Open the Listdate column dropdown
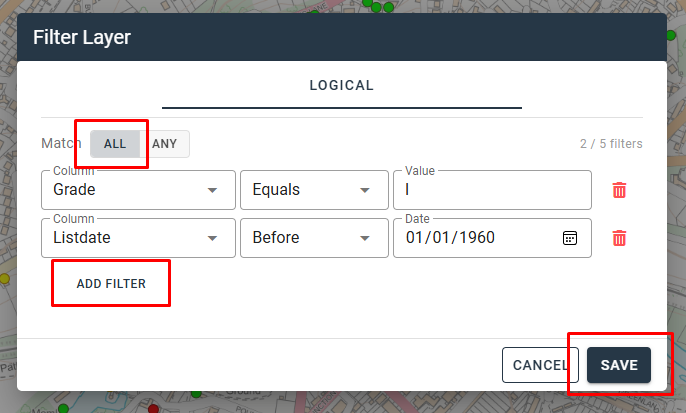Image resolution: width=686 pixels, height=413 pixels. pos(137,238)
